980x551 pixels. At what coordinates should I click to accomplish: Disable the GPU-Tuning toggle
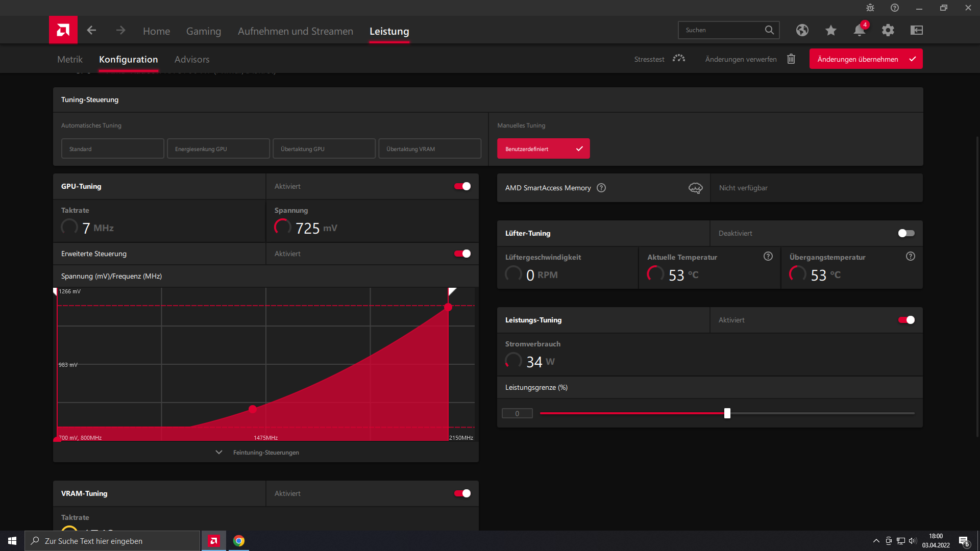(462, 186)
